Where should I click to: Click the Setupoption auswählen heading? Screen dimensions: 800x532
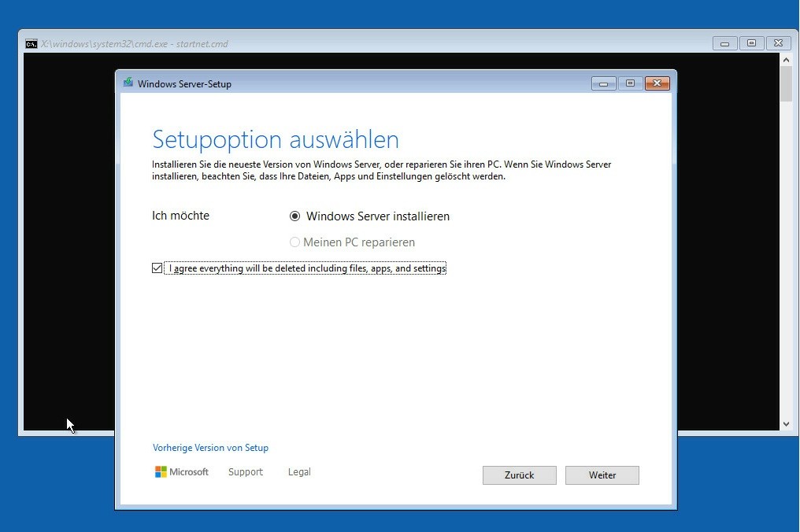click(276, 139)
